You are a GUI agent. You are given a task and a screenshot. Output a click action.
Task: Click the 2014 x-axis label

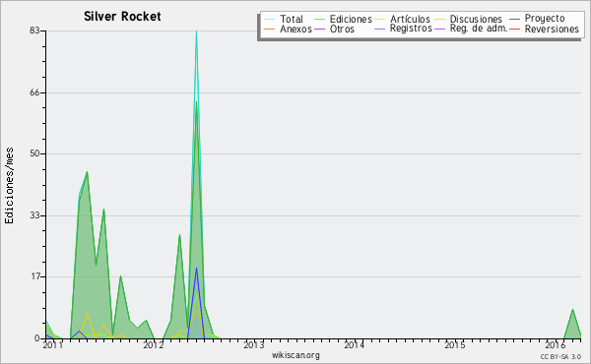click(354, 344)
